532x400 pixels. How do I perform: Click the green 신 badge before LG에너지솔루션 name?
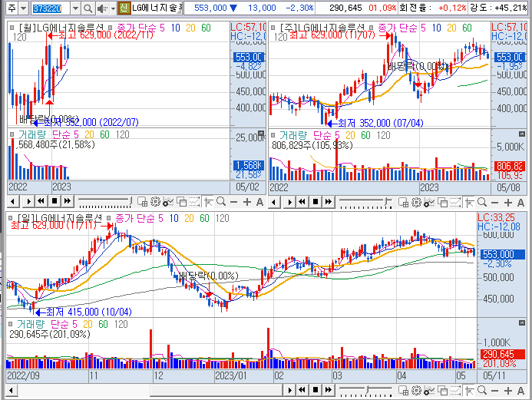point(124,8)
